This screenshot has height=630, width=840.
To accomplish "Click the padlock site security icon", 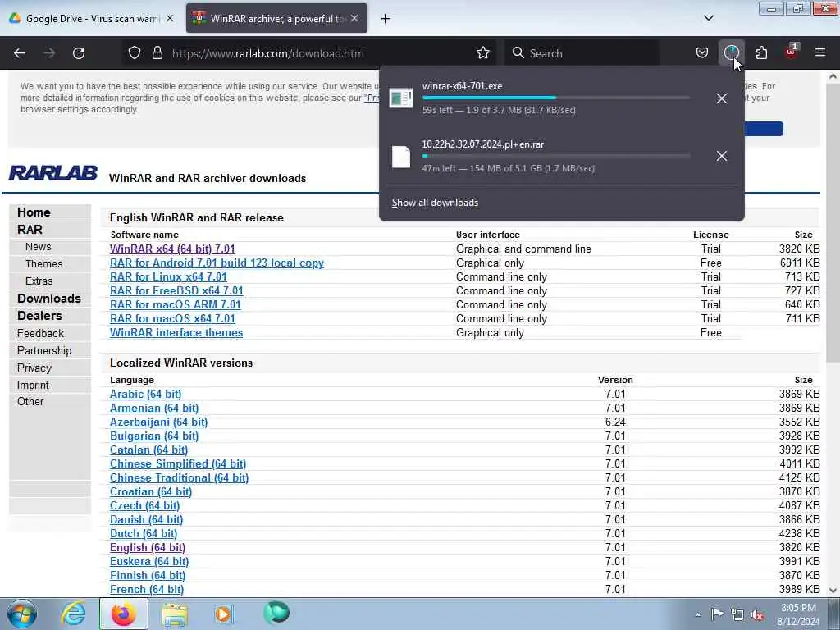I will click(157, 53).
